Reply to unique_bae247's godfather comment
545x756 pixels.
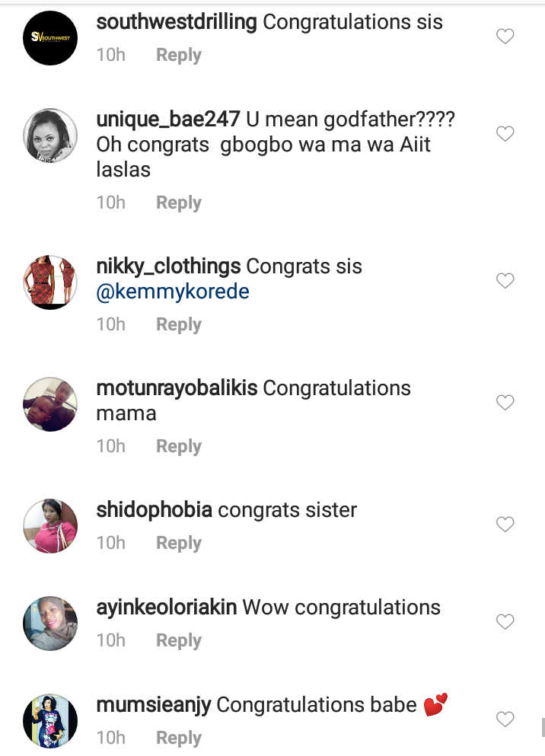pyautogui.click(x=178, y=203)
